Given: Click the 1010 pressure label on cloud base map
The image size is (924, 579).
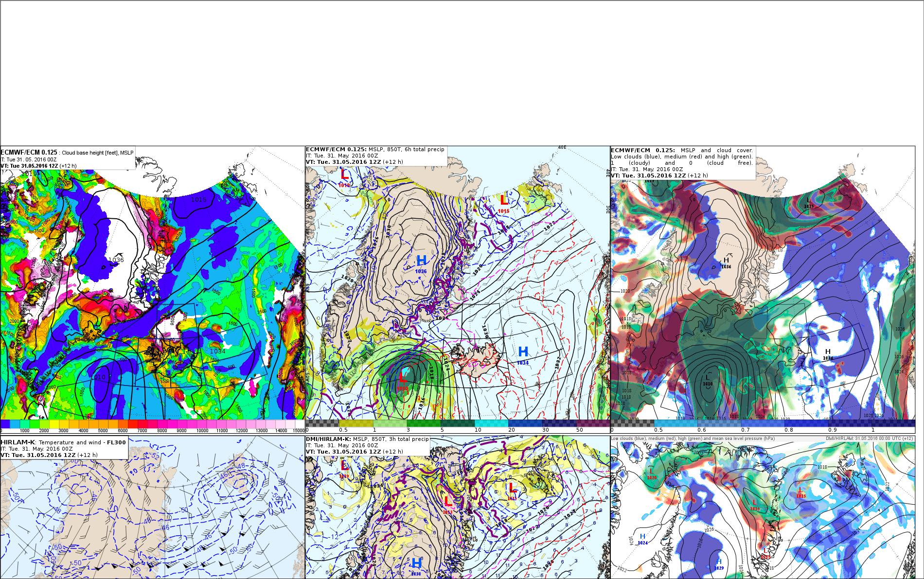Looking at the screenshot, I should (x=98, y=377).
